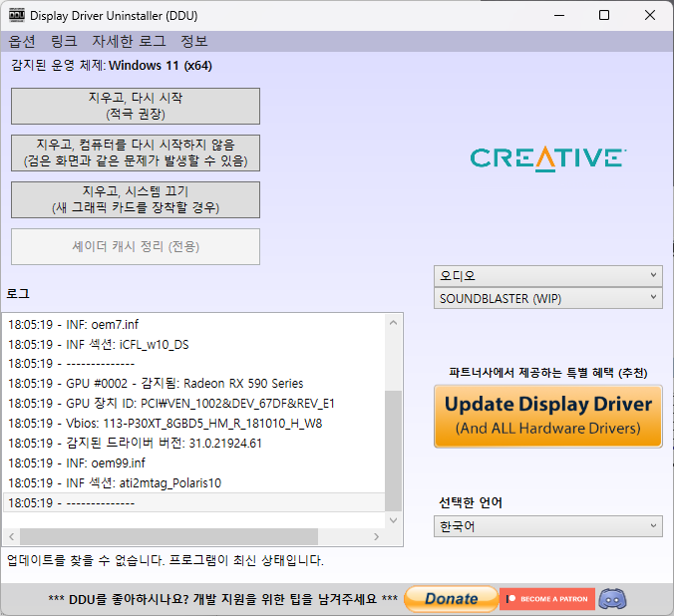Click 지우고, 다시 시작 (적극 권장) button
Image resolution: width=674 pixels, height=616 pixels.
click(x=136, y=107)
